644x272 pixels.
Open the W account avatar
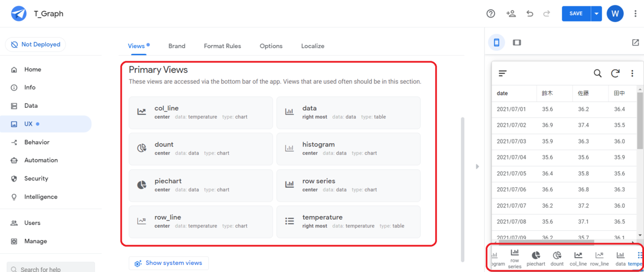pyautogui.click(x=615, y=13)
